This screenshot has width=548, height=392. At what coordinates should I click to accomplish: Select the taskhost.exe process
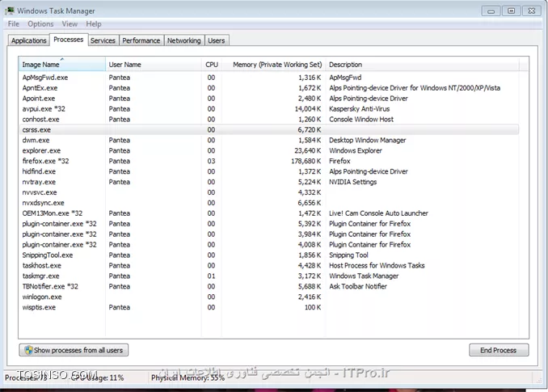point(269,266)
